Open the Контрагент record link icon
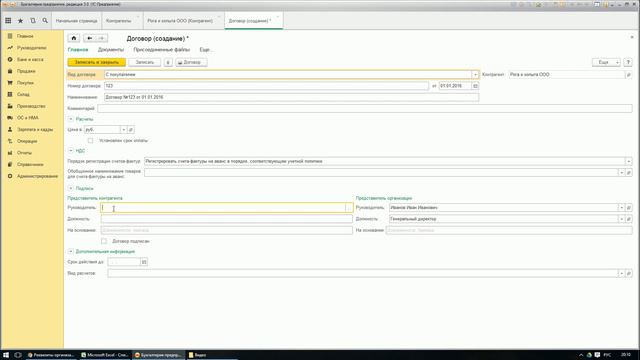 (629, 75)
